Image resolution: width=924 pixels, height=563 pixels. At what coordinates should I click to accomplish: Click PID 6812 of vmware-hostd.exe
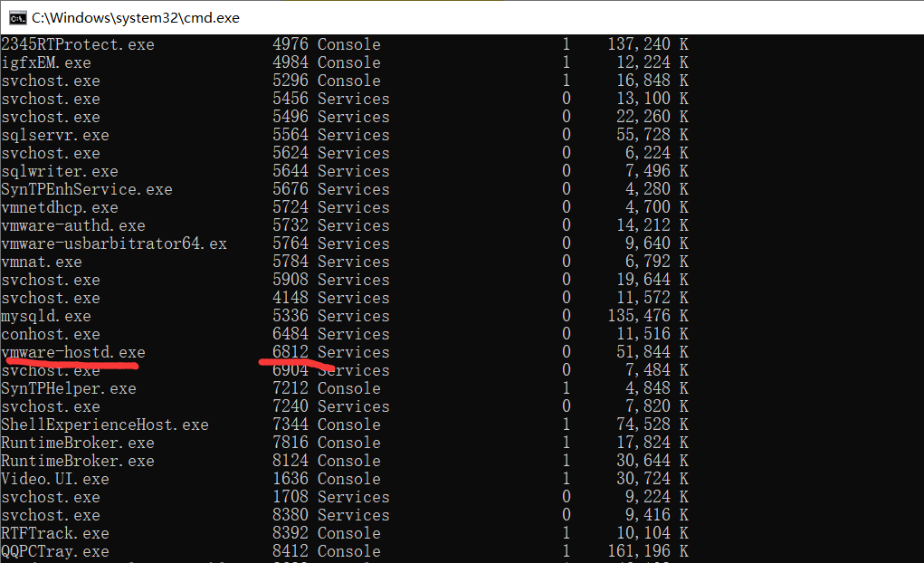[291, 352]
